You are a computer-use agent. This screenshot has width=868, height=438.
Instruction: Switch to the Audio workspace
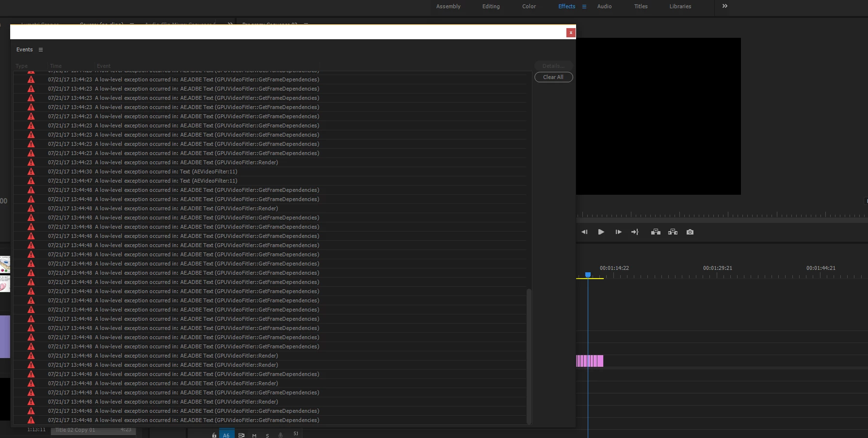(x=604, y=6)
